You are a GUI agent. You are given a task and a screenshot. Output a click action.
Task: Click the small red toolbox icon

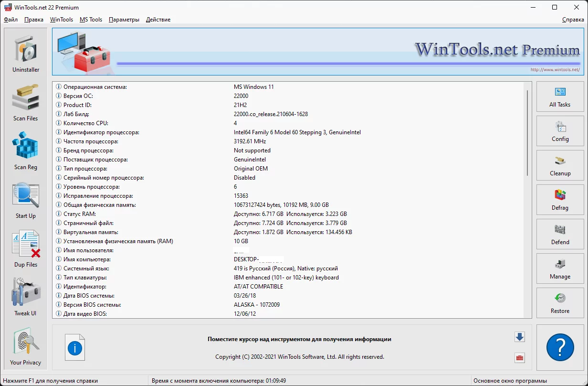point(520,357)
